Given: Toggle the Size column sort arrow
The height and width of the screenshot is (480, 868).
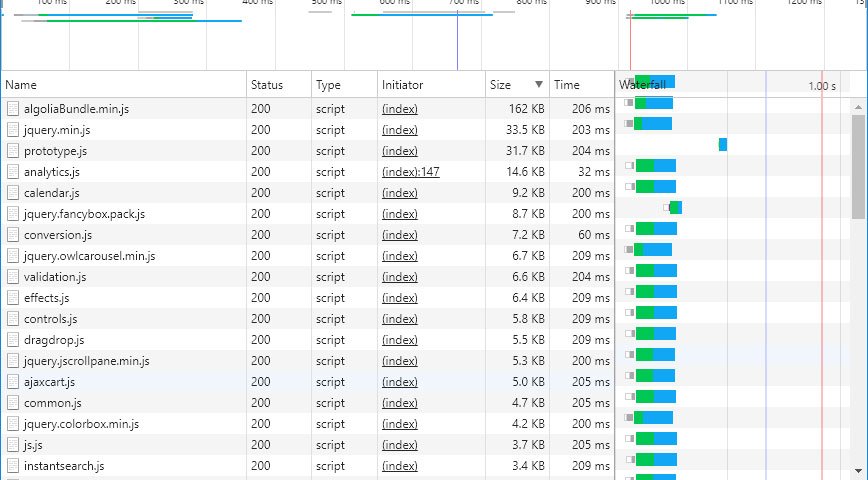Looking at the screenshot, I should tap(539, 85).
